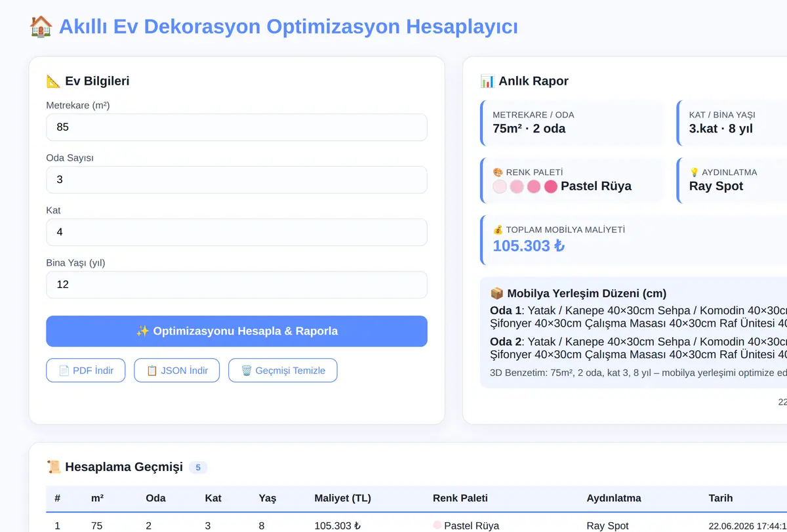Click the Metrekare input field showing 85

[x=237, y=127]
